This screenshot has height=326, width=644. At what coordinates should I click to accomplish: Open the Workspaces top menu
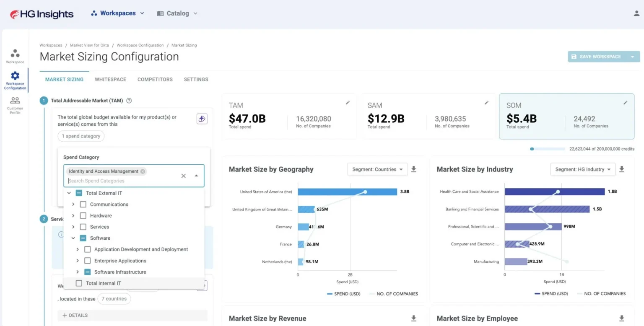(x=117, y=13)
